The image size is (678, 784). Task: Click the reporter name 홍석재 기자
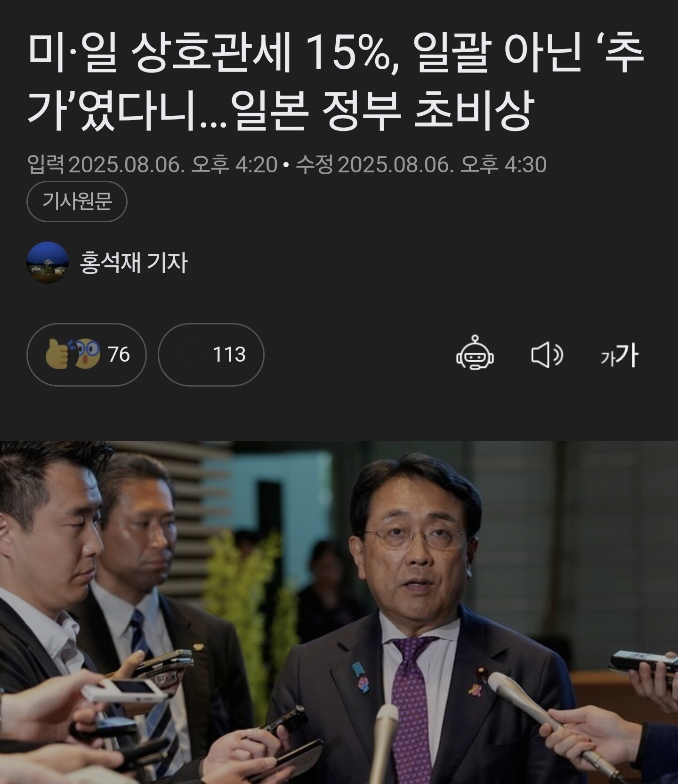[x=134, y=262]
